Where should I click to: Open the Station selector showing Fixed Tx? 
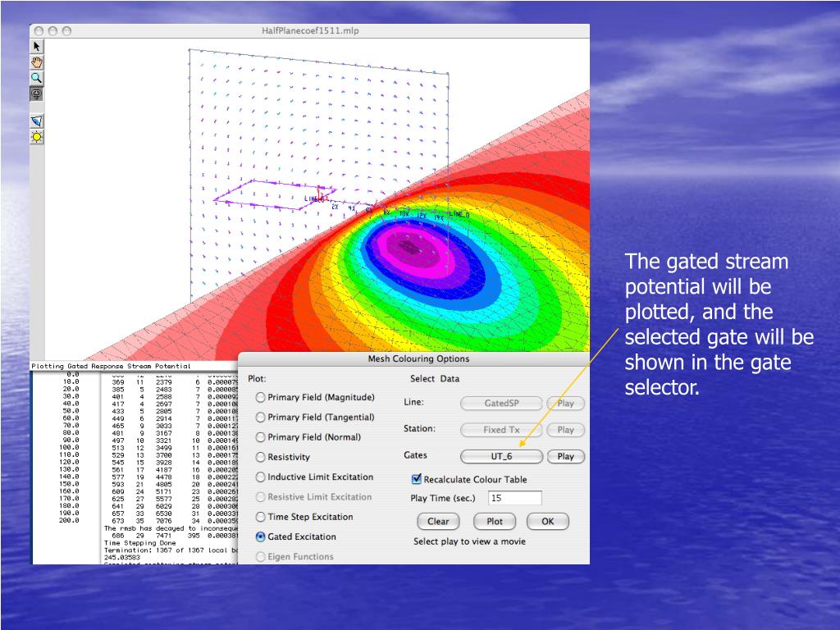[501, 430]
